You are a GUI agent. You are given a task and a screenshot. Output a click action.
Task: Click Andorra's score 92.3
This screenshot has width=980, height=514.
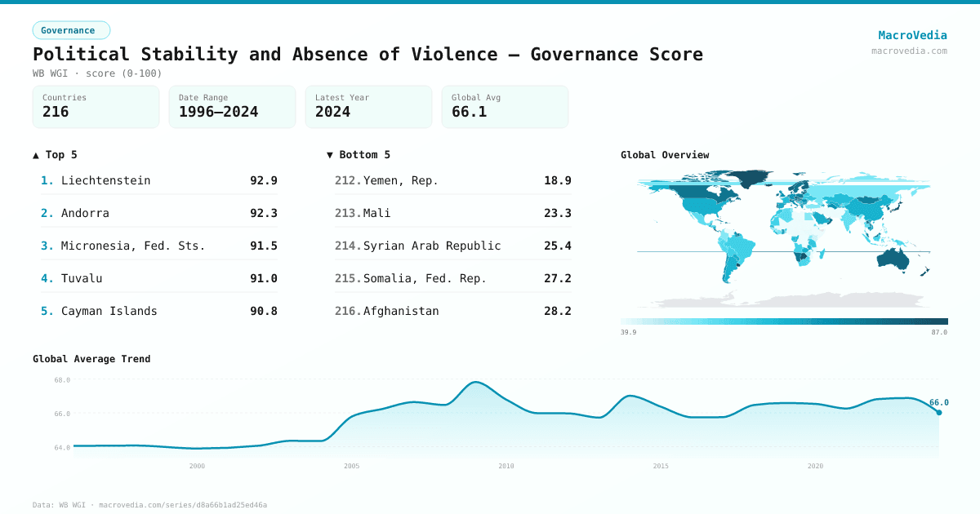pos(264,213)
